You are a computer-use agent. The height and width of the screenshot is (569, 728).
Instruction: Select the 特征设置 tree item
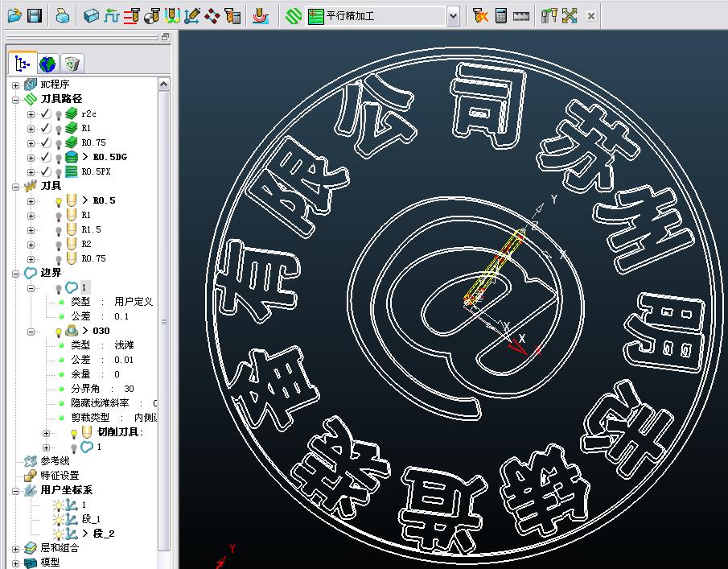click(60, 475)
